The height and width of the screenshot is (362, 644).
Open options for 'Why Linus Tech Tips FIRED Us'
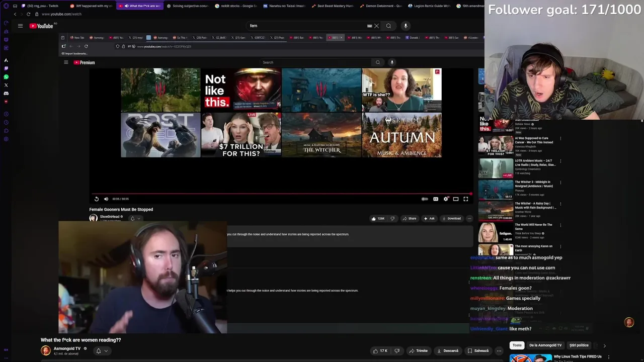(x=609, y=357)
